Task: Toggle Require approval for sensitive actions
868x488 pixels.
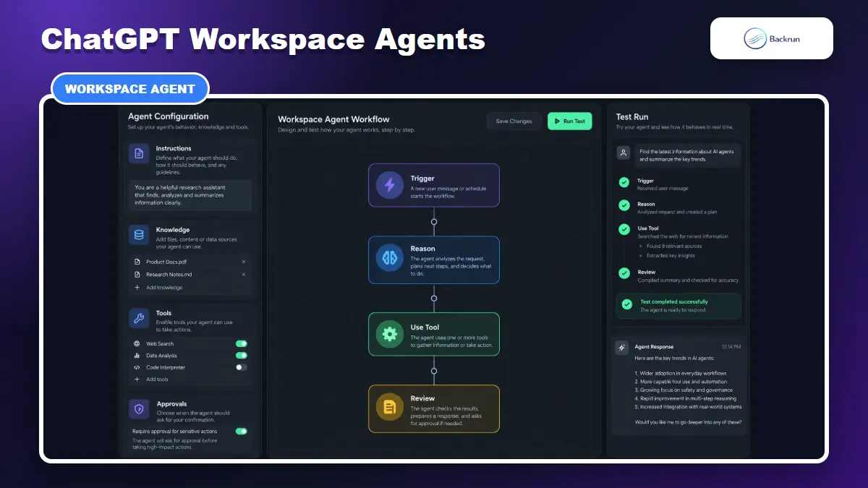Action: click(242, 431)
